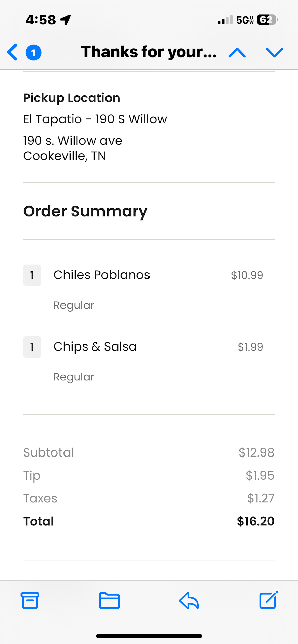Tap the cellular signal bars
The width and height of the screenshot is (298, 644).
click(x=225, y=20)
